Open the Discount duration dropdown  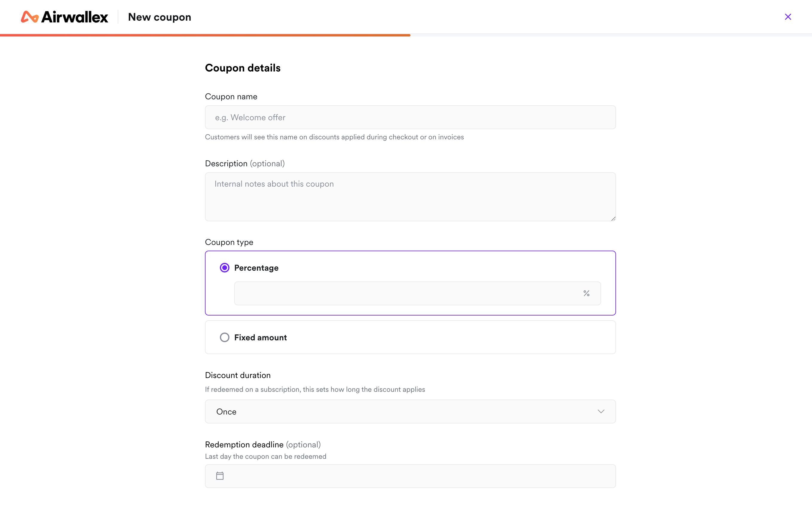click(x=410, y=412)
